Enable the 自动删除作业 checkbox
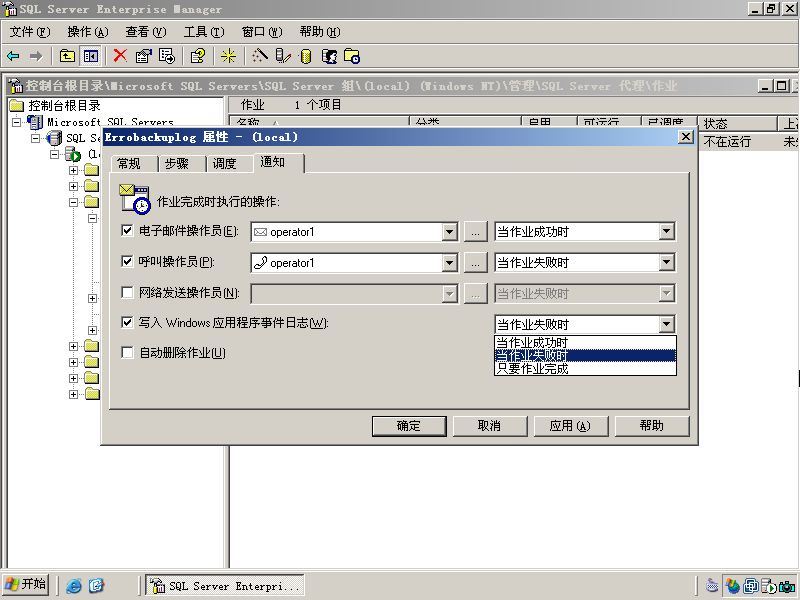This screenshot has height=600, width=800. pos(127,353)
